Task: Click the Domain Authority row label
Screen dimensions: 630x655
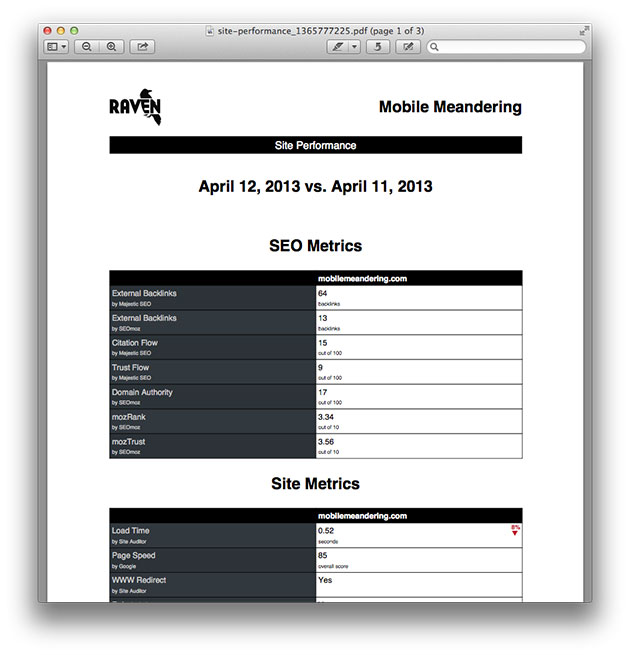Action: point(212,396)
